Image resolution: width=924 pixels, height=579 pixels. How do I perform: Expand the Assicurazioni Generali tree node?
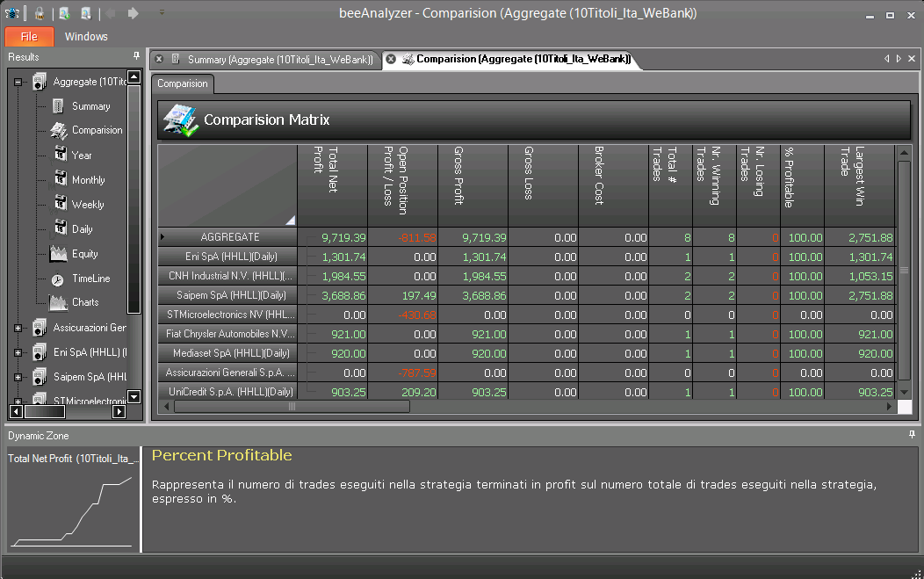pos(18,328)
